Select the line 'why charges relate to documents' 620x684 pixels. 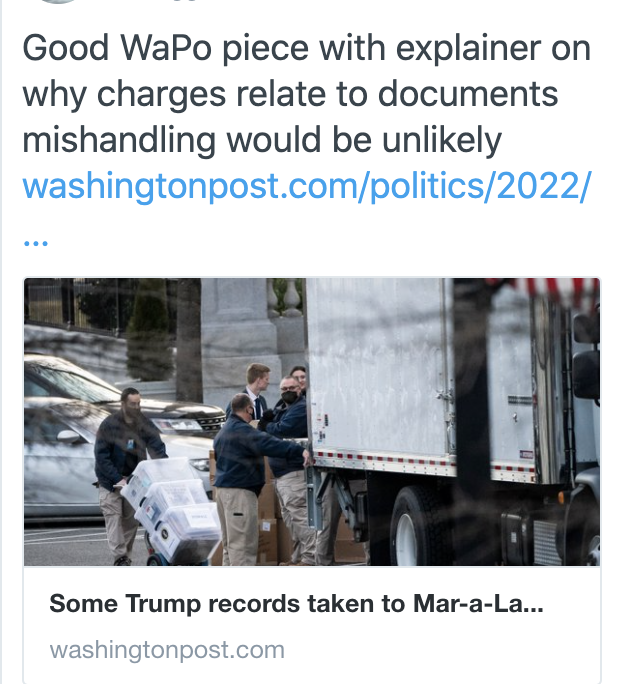tap(290, 94)
